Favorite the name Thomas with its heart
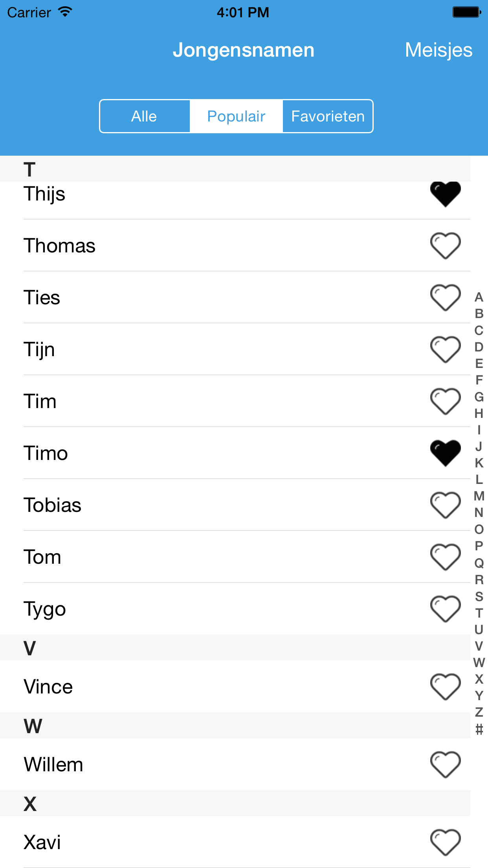 tap(445, 246)
